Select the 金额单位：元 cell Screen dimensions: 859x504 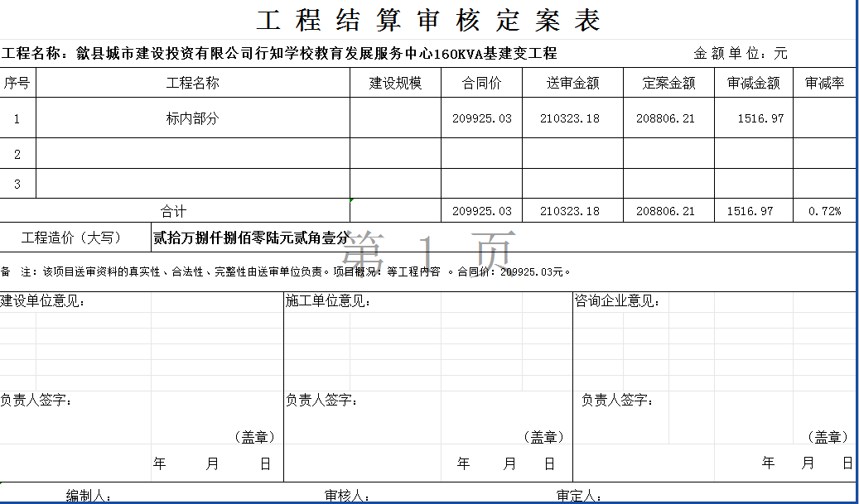click(740, 54)
